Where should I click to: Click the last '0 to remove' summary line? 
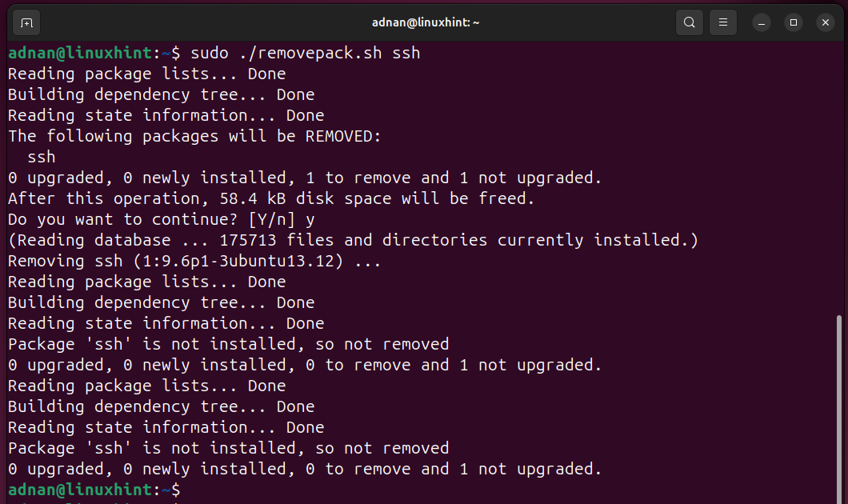click(x=304, y=469)
